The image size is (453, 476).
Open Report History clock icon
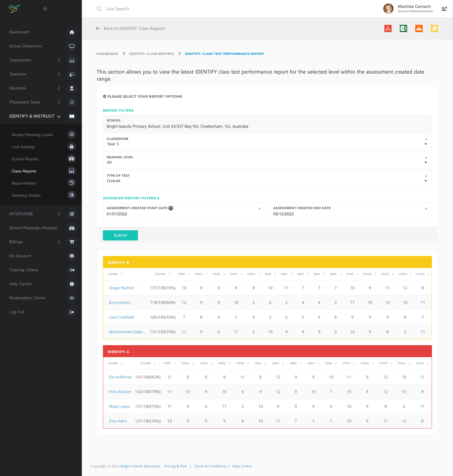[x=71, y=183]
